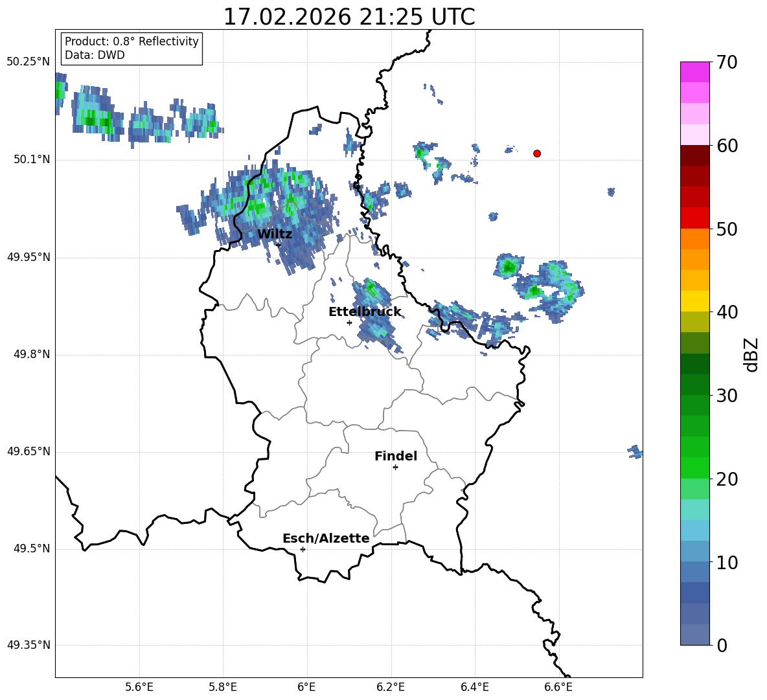This screenshot has height=700, width=767.
Task: Click the Wiltz city label
Action: (275, 234)
